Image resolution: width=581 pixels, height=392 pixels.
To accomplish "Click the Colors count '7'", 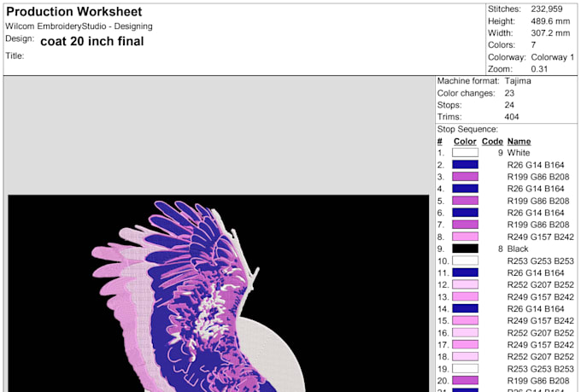I will pos(533,44).
